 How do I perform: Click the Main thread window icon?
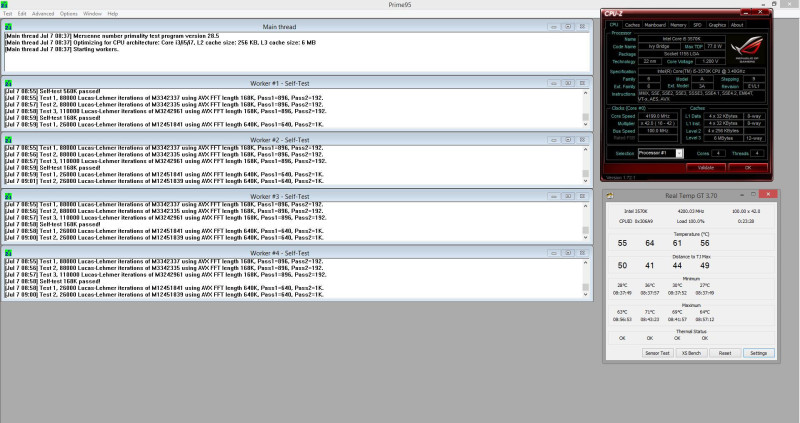pyautogui.click(x=8, y=27)
